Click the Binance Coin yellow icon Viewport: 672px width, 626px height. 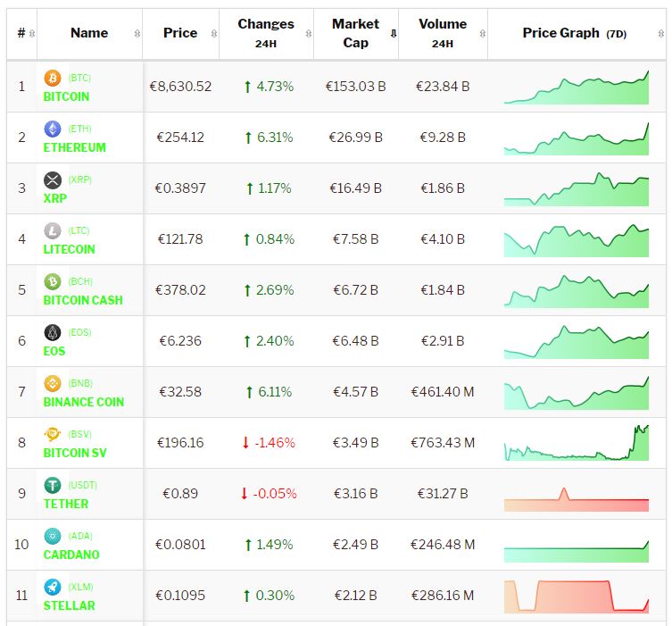(x=53, y=384)
